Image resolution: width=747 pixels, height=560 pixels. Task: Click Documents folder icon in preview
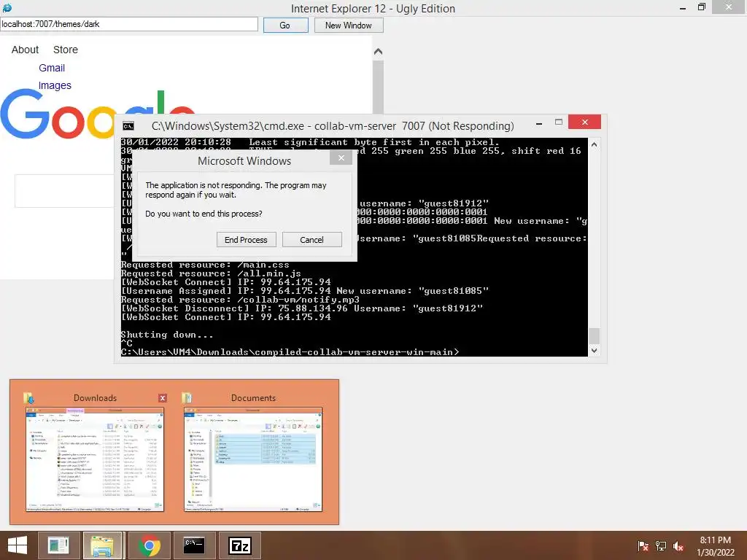tap(187, 397)
